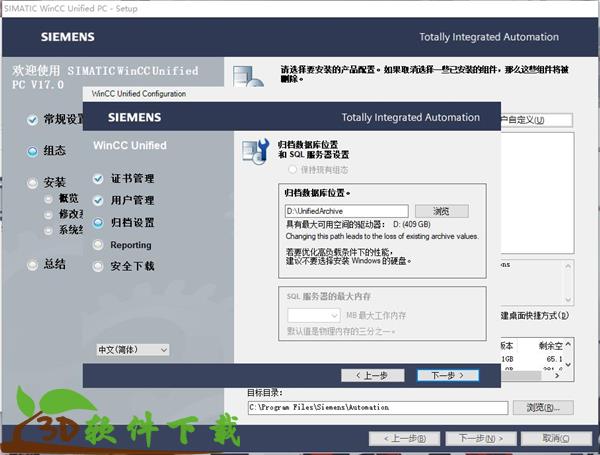Click right arrow of drive table horizontal scrollbar

(557, 376)
